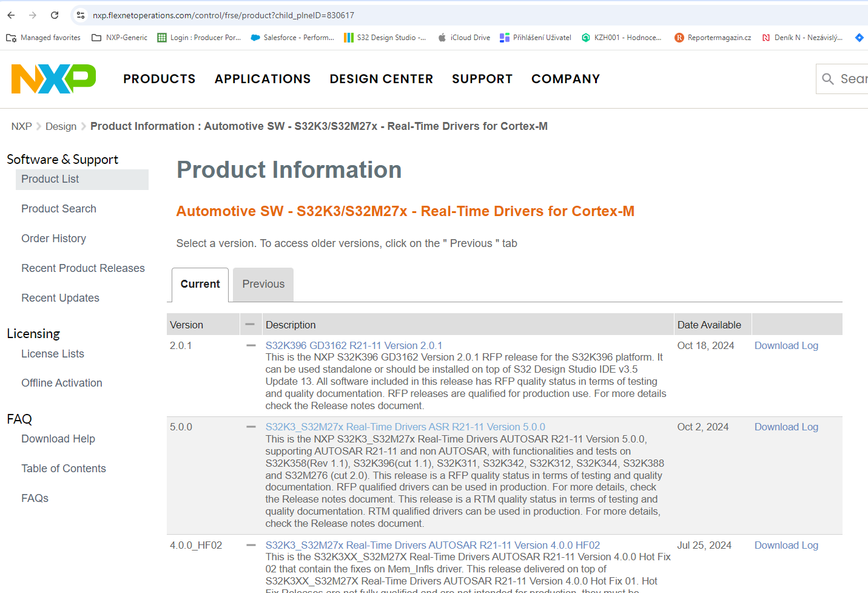868x593 pixels.
Task: Open the S32 Design Studio bookmark icon
Action: point(349,37)
